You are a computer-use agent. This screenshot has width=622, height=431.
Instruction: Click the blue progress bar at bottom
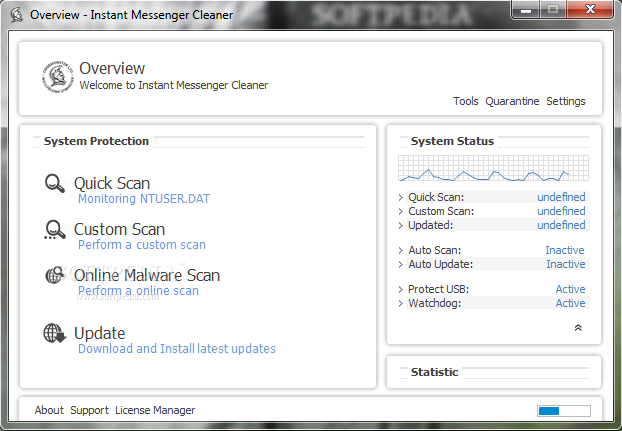(564, 411)
